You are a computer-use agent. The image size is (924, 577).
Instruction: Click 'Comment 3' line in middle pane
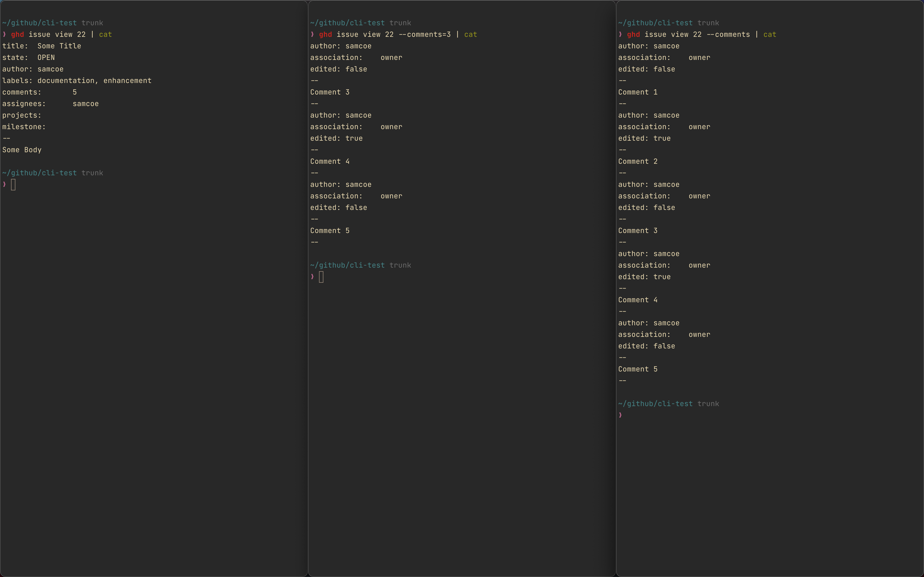pos(329,92)
